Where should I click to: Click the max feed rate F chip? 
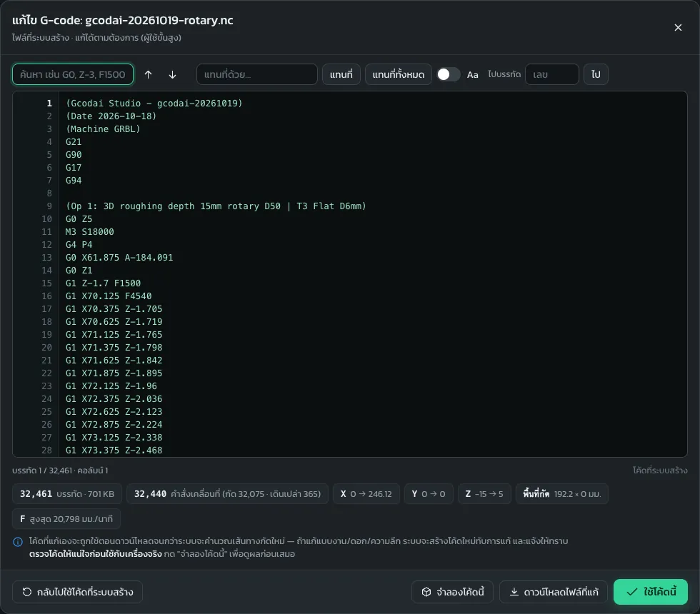click(66, 519)
